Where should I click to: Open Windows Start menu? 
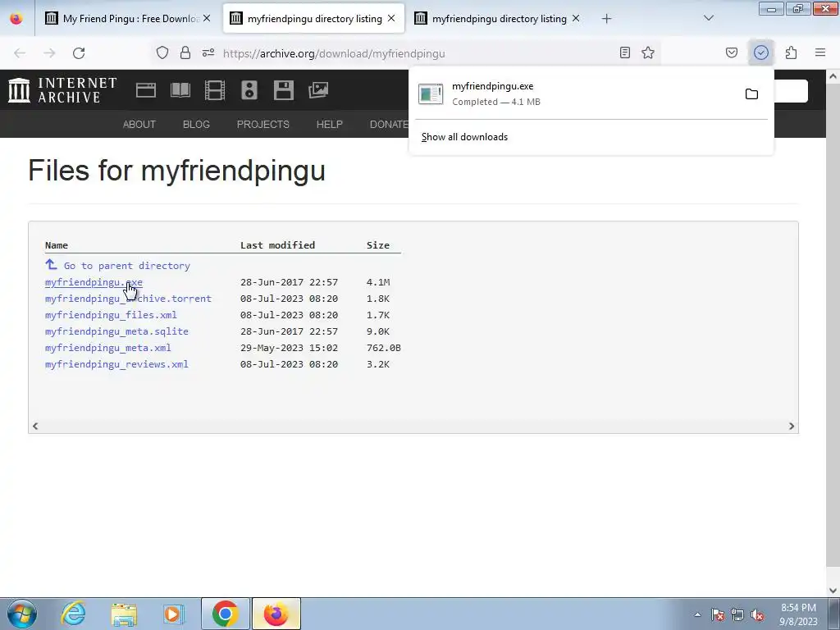(x=22, y=614)
